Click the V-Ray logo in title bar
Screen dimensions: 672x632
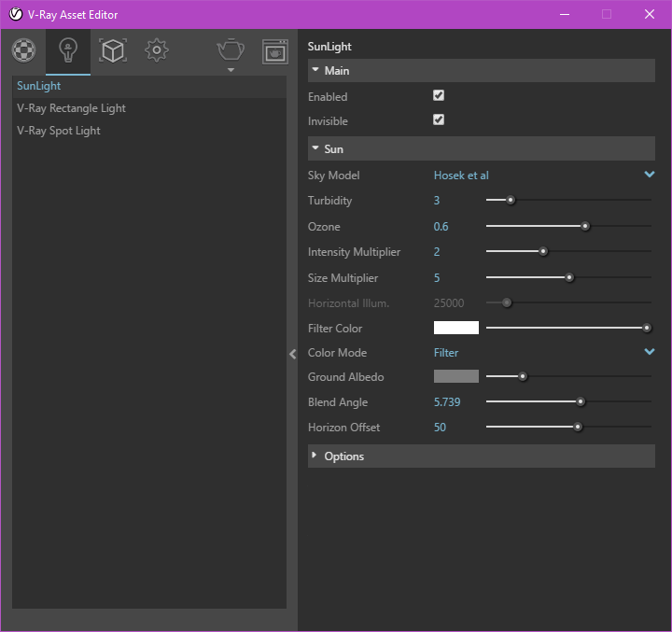[16, 14]
